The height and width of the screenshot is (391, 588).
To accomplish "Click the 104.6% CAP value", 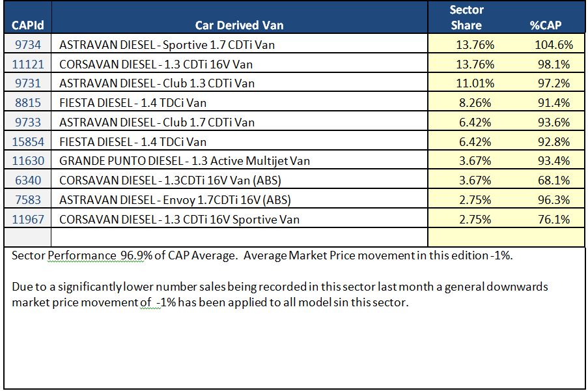I will 554,45.
